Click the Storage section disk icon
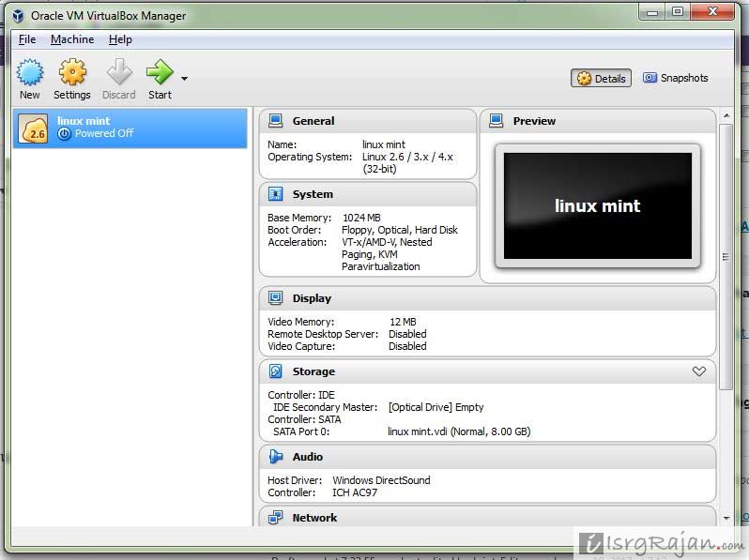 pyautogui.click(x=276, y=371)
